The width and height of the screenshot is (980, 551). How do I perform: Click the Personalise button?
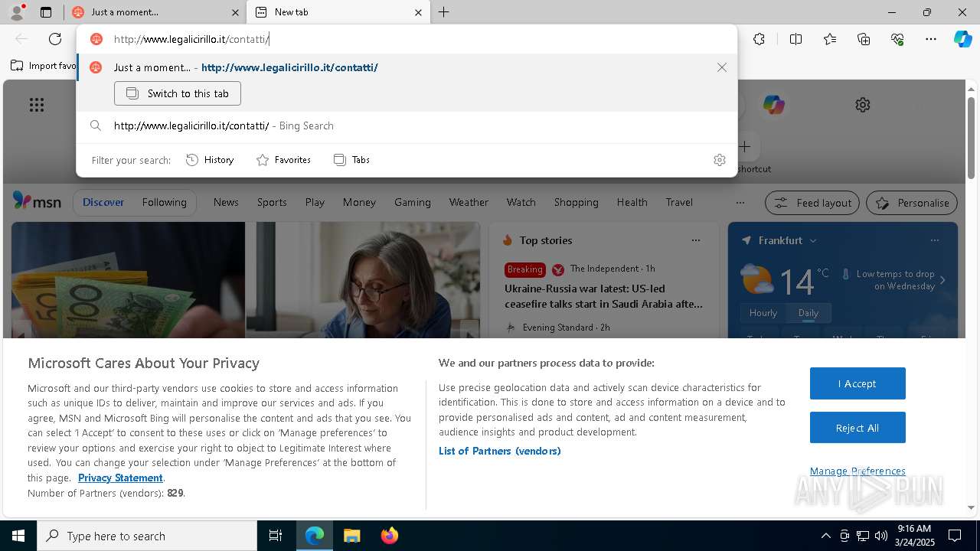(x=912, y=203)
